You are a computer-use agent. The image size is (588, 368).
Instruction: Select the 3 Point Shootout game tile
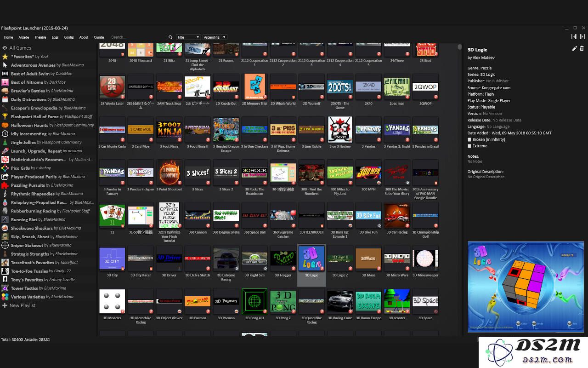pos(169,176)
